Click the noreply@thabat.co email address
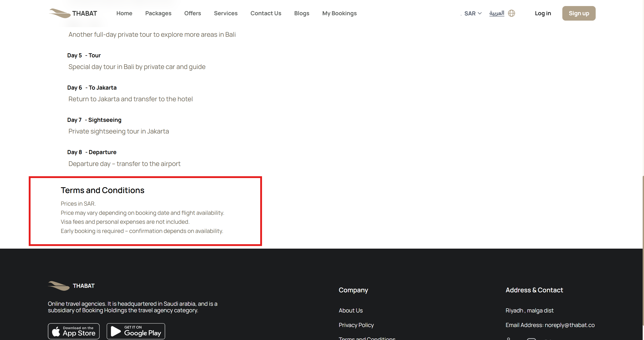The image size is (644, 340). [x=569, y=325]
